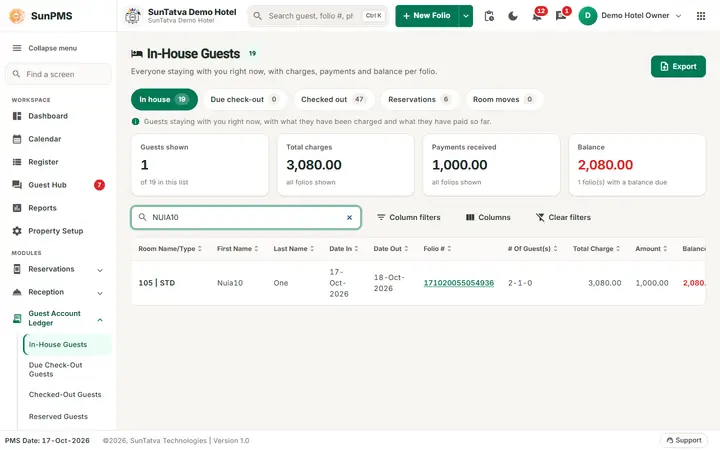Click the NUIA10 table search field
Screen dimensions: 720x450
[x=246, y=217]
